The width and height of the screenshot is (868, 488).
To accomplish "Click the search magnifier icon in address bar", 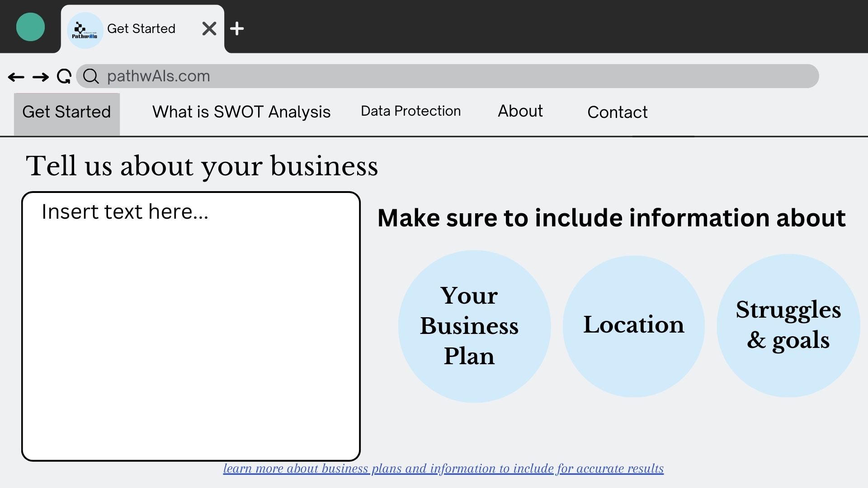I will 91,76.
